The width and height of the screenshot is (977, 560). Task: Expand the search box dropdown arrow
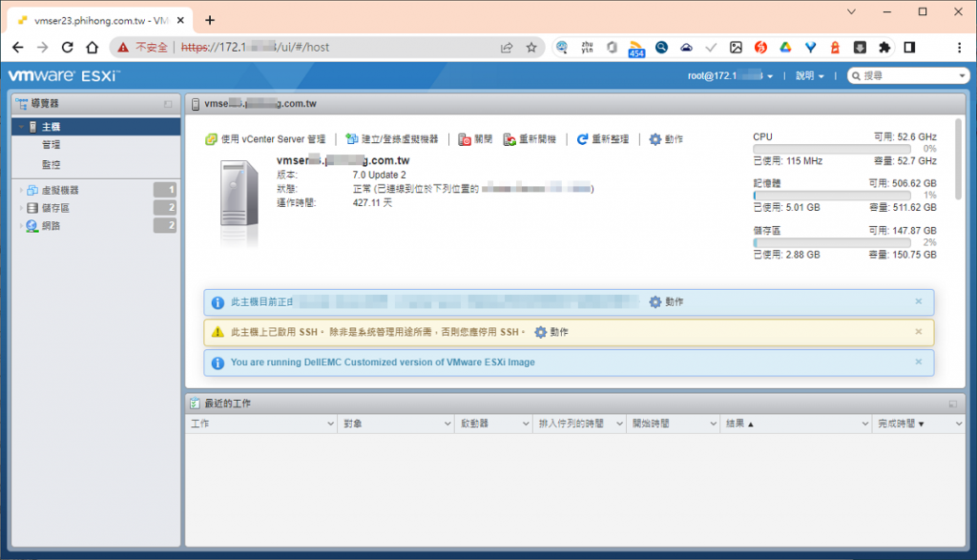(x=962, y=76)
